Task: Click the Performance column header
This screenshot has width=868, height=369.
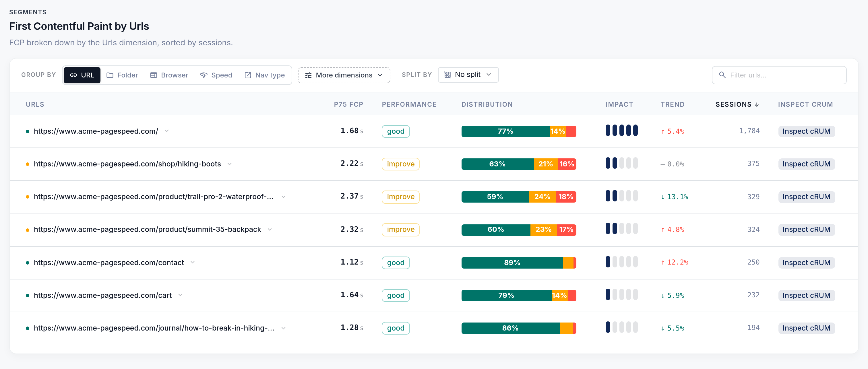Action: (409, 104)
